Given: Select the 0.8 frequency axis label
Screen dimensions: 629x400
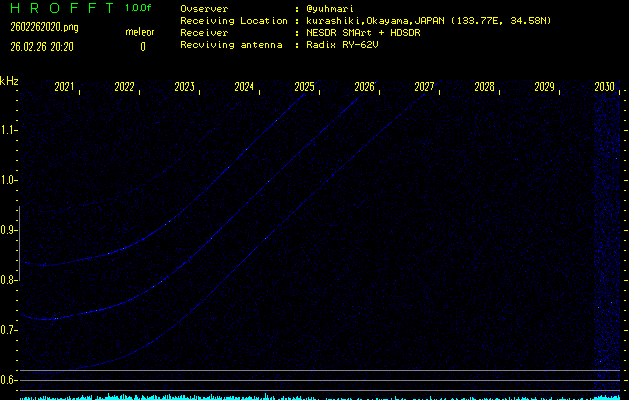Looking at the screenshot, I should [x=9, y=280].
